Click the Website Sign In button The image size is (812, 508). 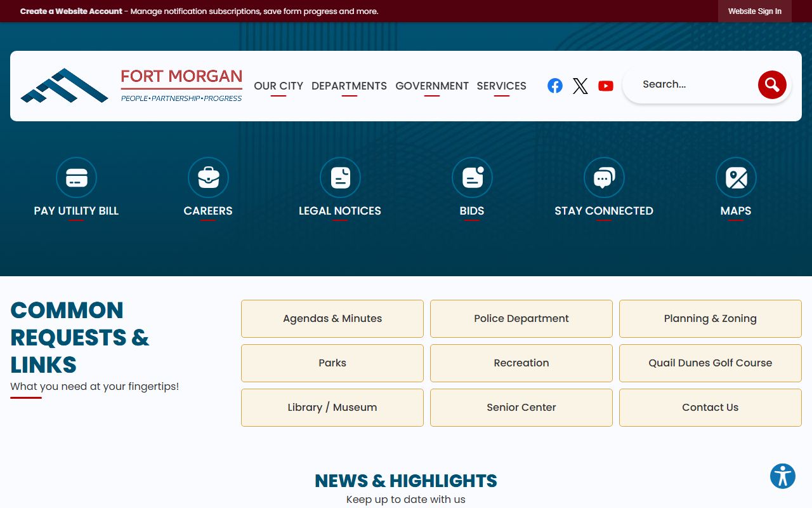click(755, 11)
